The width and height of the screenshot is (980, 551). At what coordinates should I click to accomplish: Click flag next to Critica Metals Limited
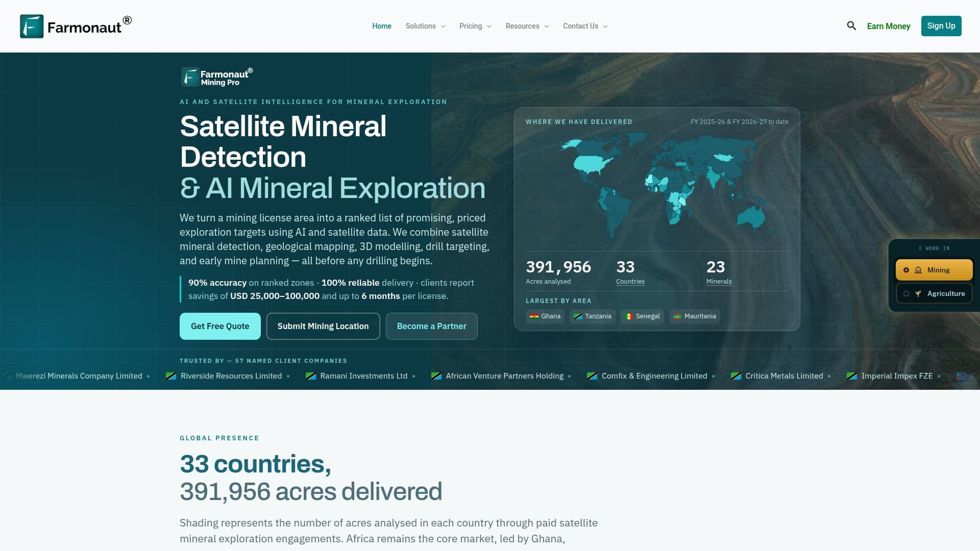(x=736, y=376)
